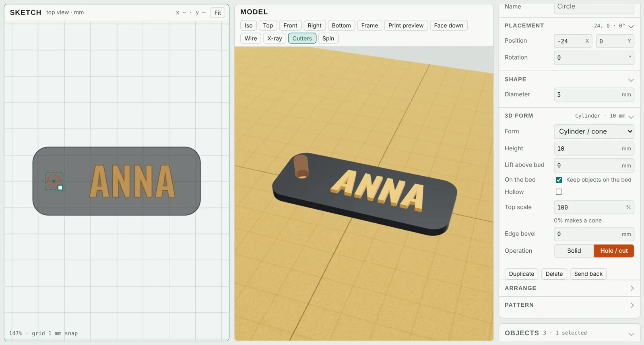Collapse the Objects panel chevron
Screen dimensions: 644x345
[x=631, y=334]
